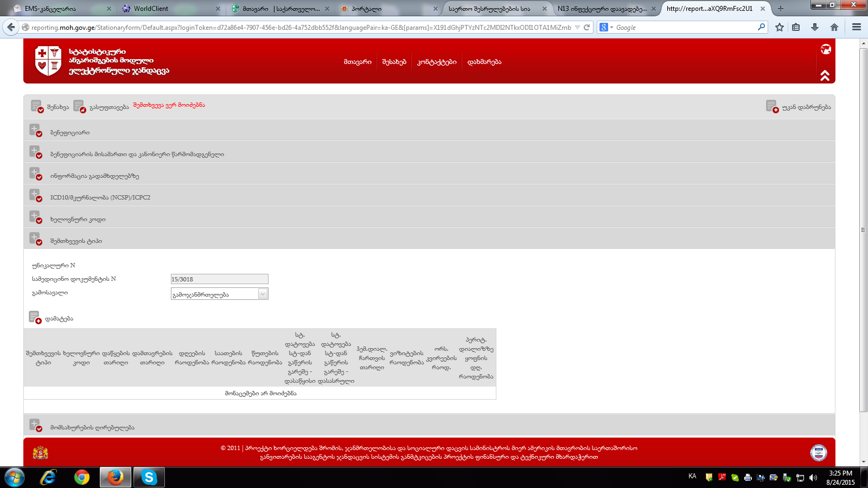This screenshot has height=488, width=868.
Task: Open the მთავარი menu item
Action: 358,62
